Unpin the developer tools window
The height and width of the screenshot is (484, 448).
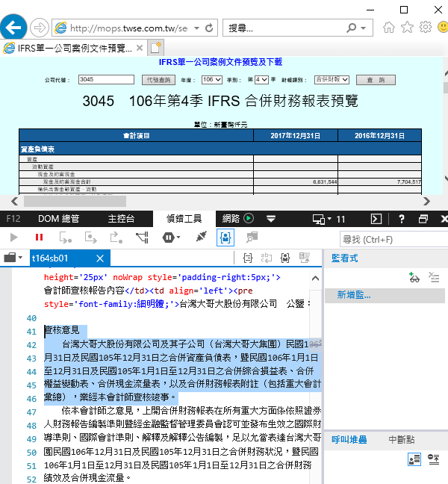[x=423, y=219]
